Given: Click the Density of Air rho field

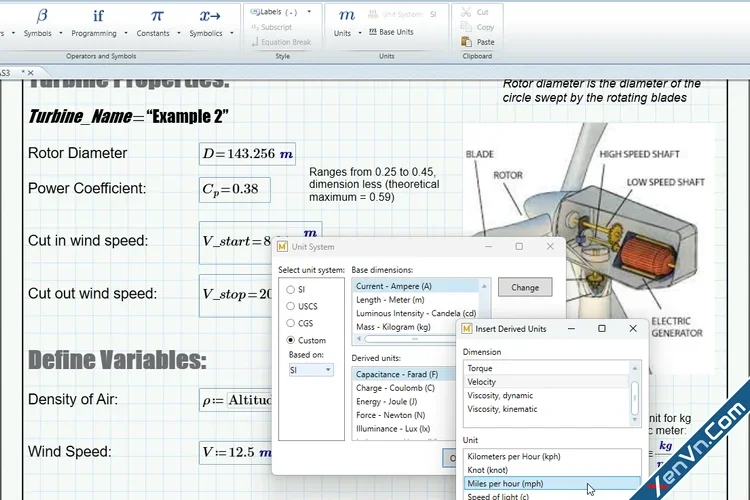Looking at the screenshot, I should click(x=236, y=400).
